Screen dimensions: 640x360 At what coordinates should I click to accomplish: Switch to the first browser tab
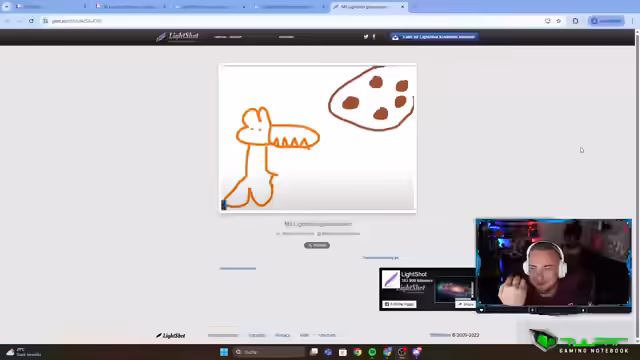click(x=51, y=7)
